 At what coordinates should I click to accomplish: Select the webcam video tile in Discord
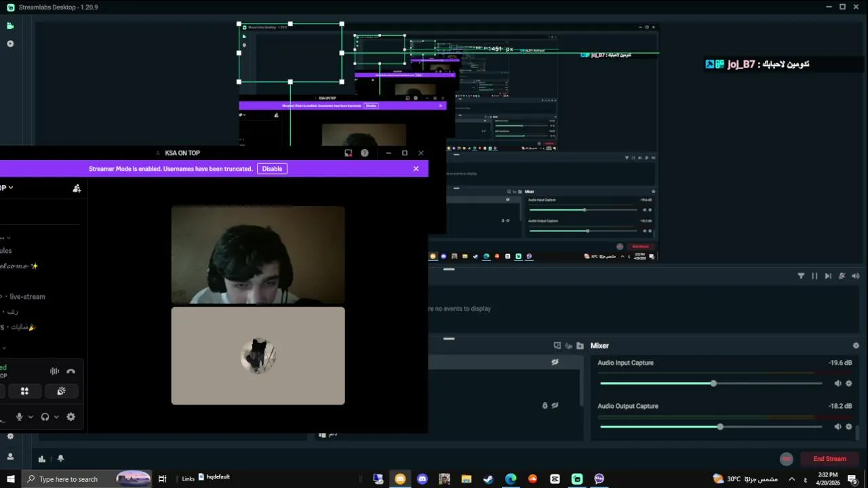tap(258, 255)
